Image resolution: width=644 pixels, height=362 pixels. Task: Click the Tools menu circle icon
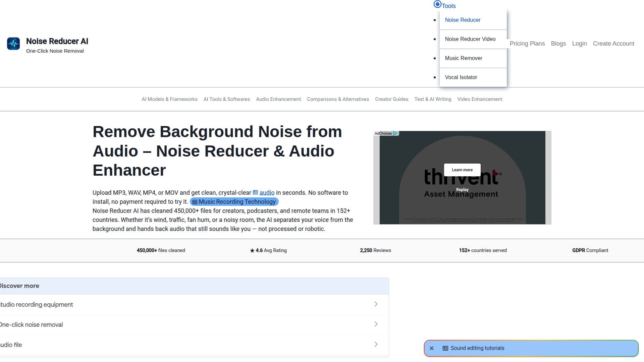[x=437, y=4]
